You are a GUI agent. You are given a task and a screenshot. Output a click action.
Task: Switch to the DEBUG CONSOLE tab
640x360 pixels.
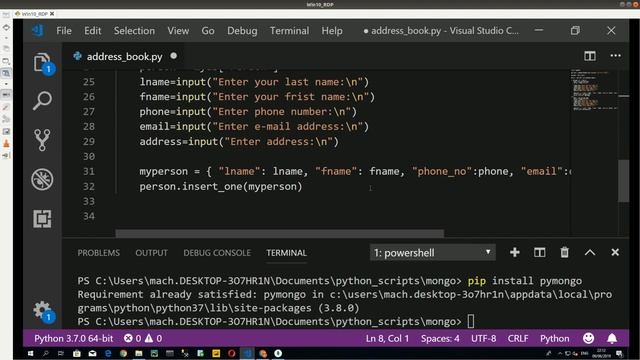(x=217, y=253)
